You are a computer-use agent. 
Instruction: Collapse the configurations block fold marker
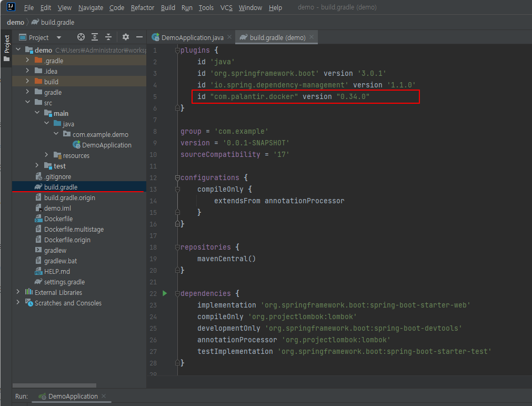click(x=177, y=177)
